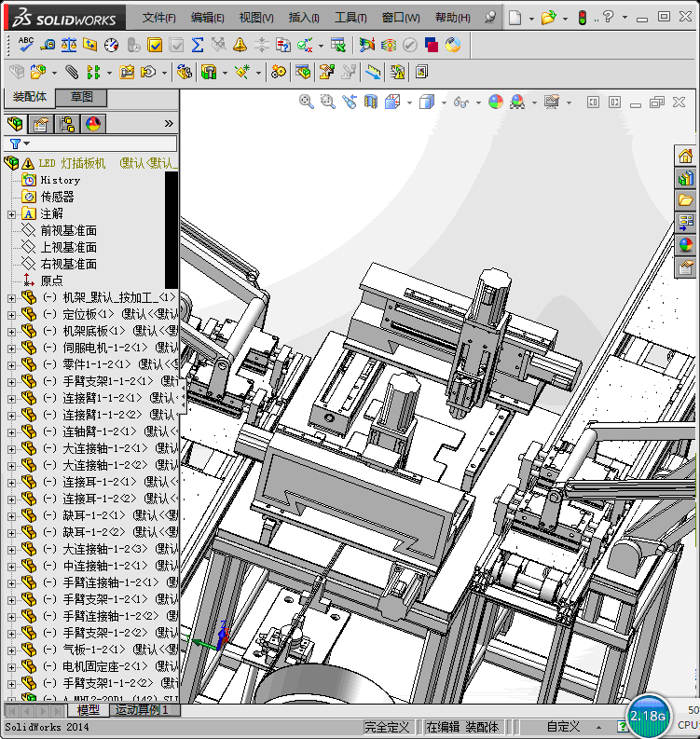
Task: Switch to the 装配体 toolbar tab
Action: coord(30,97)
